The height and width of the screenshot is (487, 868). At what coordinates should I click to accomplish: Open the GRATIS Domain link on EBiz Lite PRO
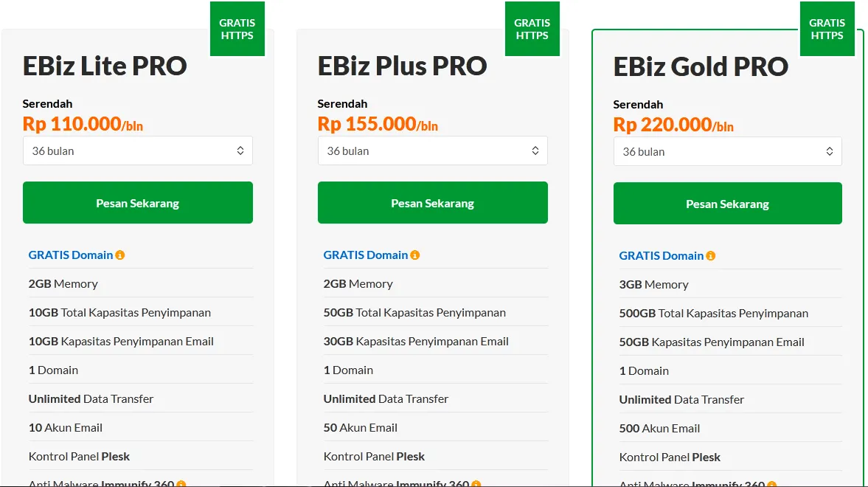tap(70, 255)
